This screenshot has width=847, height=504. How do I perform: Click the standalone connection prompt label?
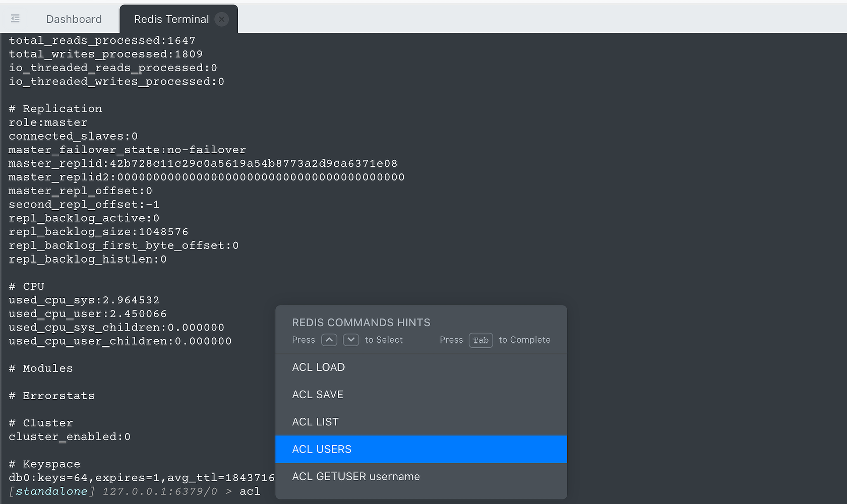(x=51, y=491)
